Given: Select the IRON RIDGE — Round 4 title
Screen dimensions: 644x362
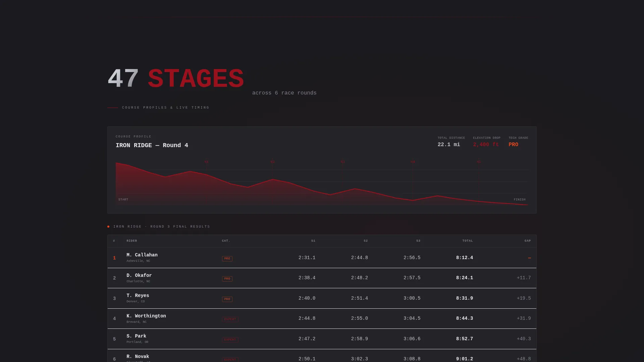Looking at the screenshot, I should point(152,145).
